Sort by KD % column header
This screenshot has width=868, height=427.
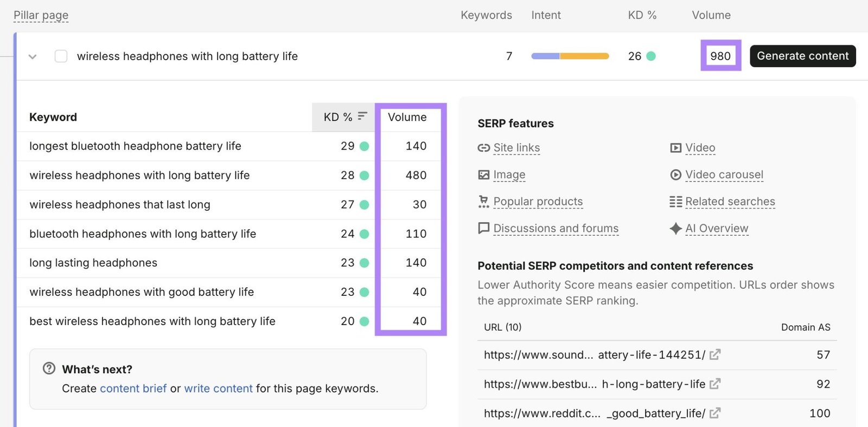pos(343,117)
